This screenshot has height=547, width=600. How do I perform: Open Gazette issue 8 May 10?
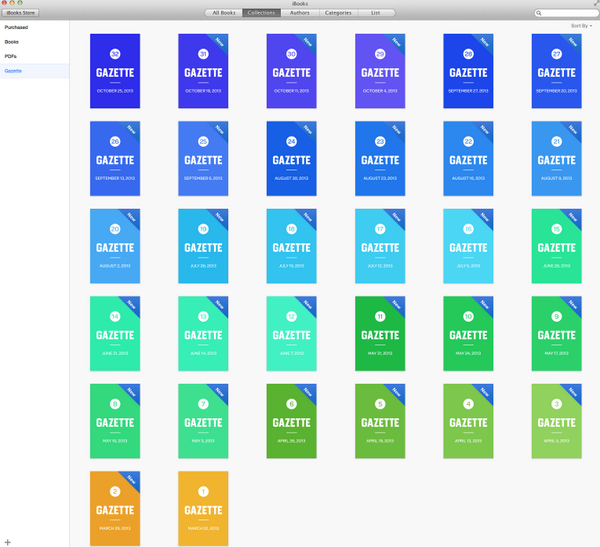coord(115,421)
